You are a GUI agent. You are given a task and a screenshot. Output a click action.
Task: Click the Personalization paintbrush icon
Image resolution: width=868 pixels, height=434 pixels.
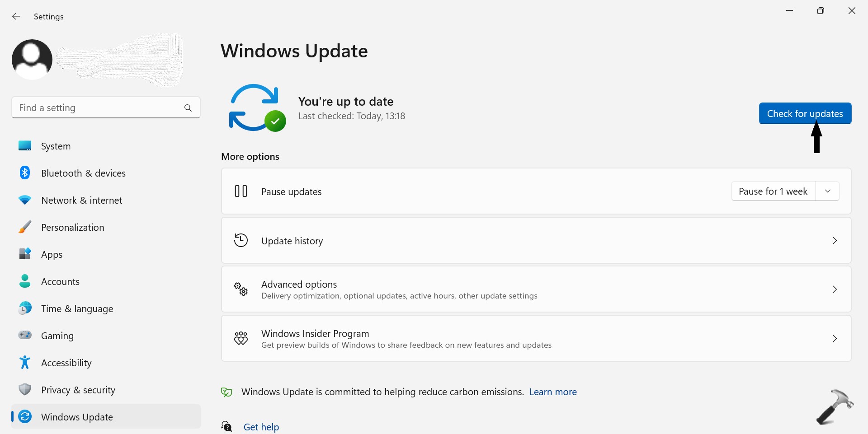(25, 227)
